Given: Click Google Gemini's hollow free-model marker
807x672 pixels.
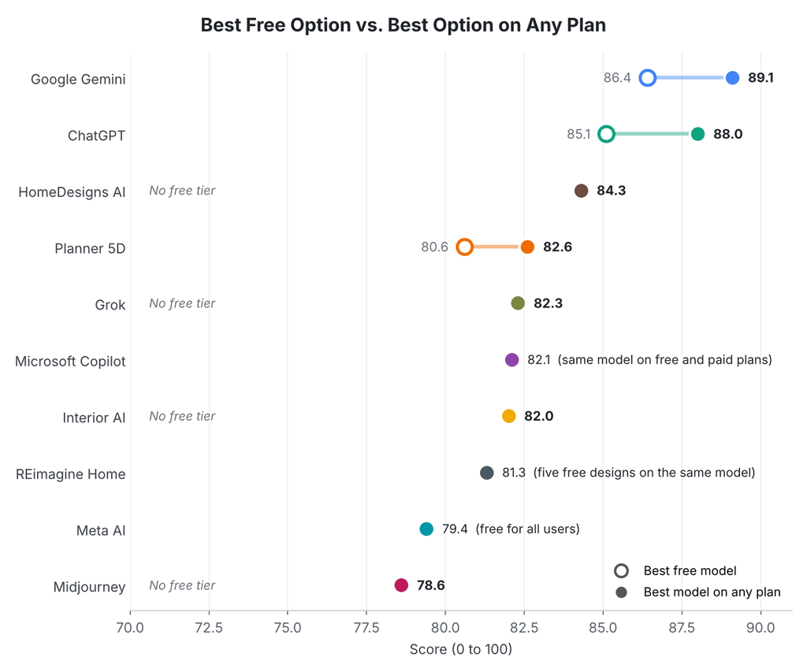Looking at the screenshot, I should (648, 78).
